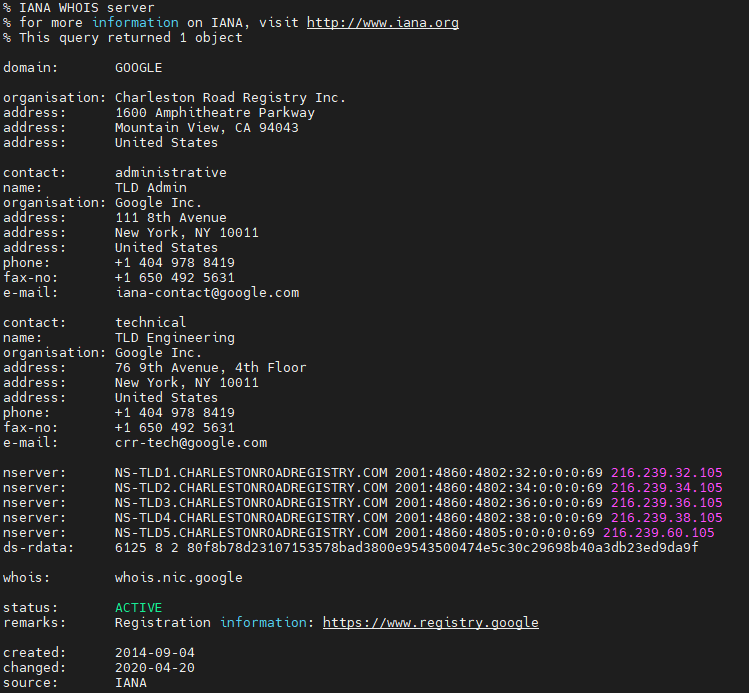Click '76 9th Avenue, 4th Floor' address
This screenshot has width=749, height=693.
(211, 367)
